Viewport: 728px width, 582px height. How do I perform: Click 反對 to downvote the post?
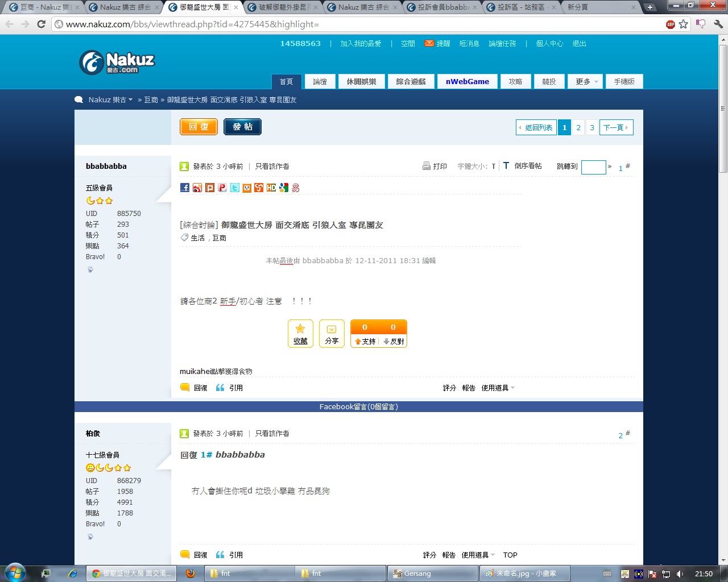point(394,341)
